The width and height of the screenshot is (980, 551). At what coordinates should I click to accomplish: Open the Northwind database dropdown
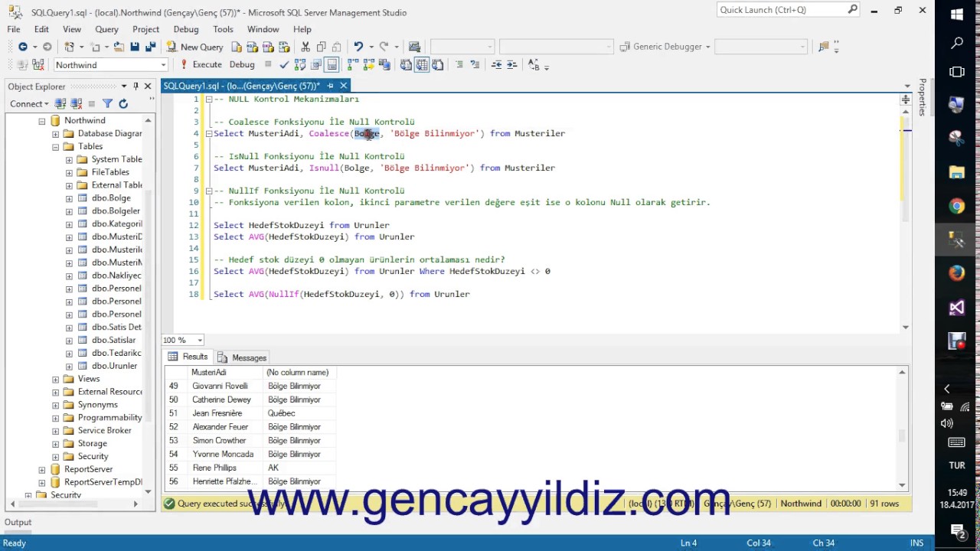click(x=163, y=65)
